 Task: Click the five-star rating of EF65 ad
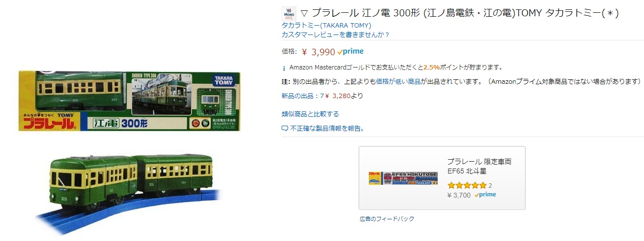click(x=467, y=186)
